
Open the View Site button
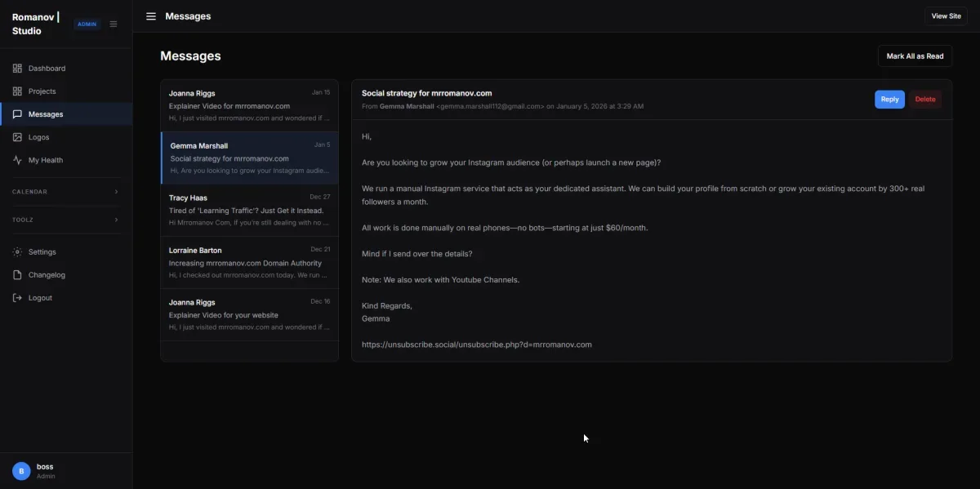pyautogui.click(x=946, y=16)
